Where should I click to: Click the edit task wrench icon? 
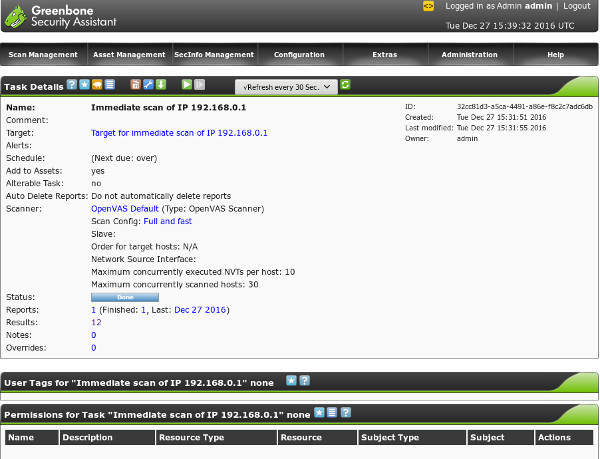(x=148, y=86)
